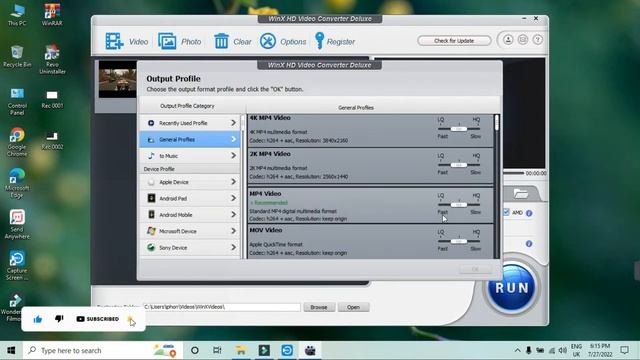Screen dimensions: 640x360
Task: Open Revo Uninstaller desktop icon
Action: pos(52,60)
